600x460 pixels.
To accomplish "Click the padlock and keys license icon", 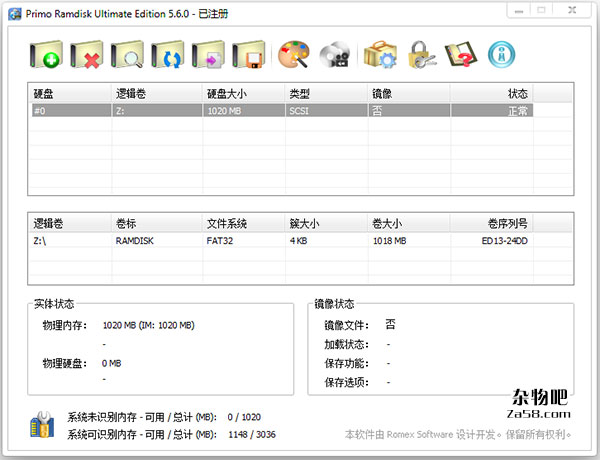I will tap(422, 55).
